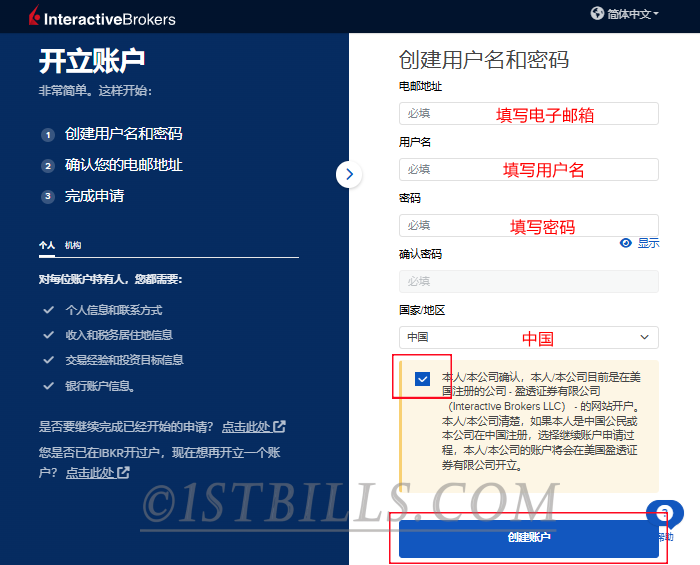Click the 创建账户 button
This screenshot has height=565, width=700.
(528, 538)
